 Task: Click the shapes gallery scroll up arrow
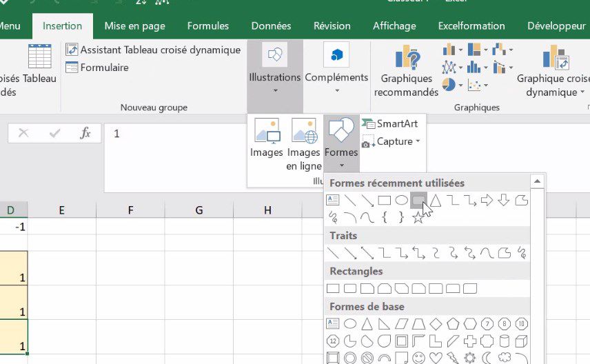tap(538, 181)
